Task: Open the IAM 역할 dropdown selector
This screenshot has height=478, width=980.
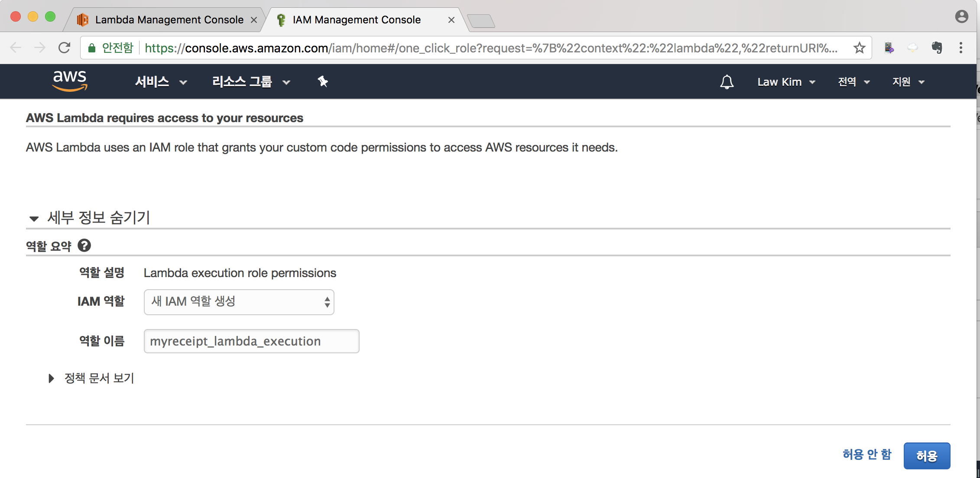Action: (x=239, y=302)
